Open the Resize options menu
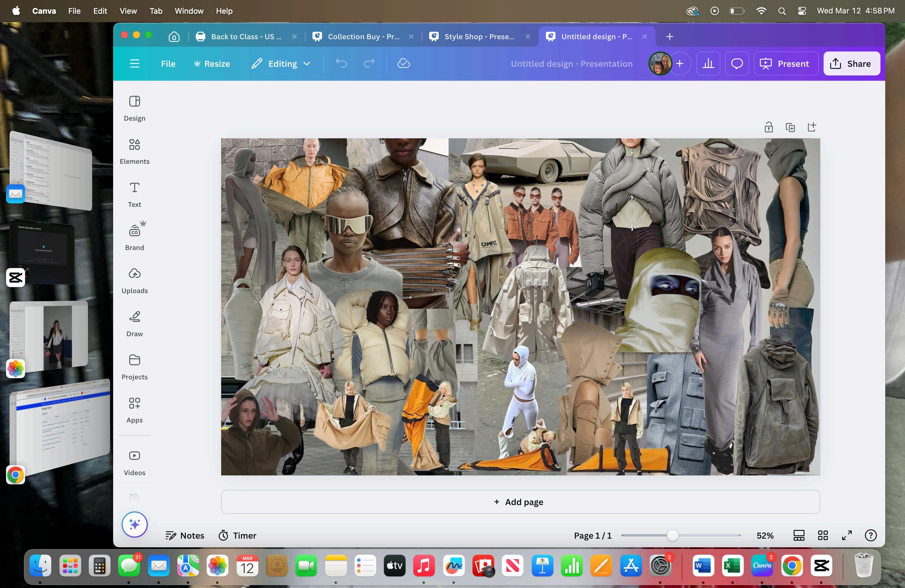The width and height of the screenshot is (905, 588). point(212,63)
